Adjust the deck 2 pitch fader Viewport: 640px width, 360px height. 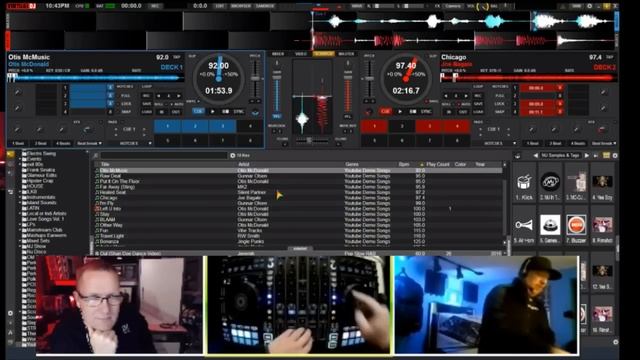(x=369, y=78)
